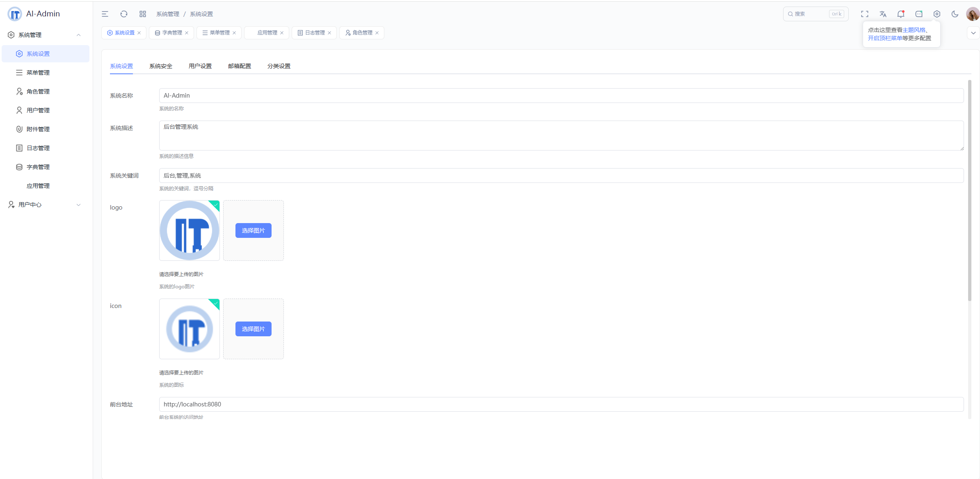Follow the 主题风格 link in the tooltip
The image size is (980, 479).
(914, 30)
